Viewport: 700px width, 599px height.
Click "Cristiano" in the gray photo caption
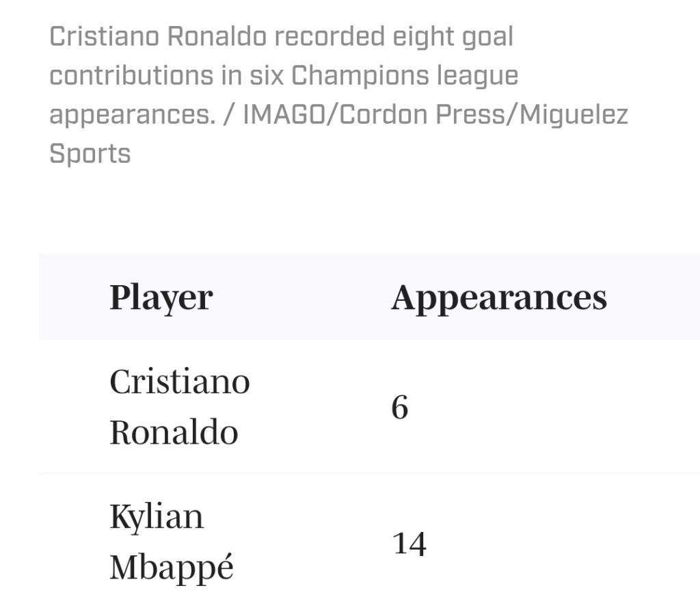[103, 37]
